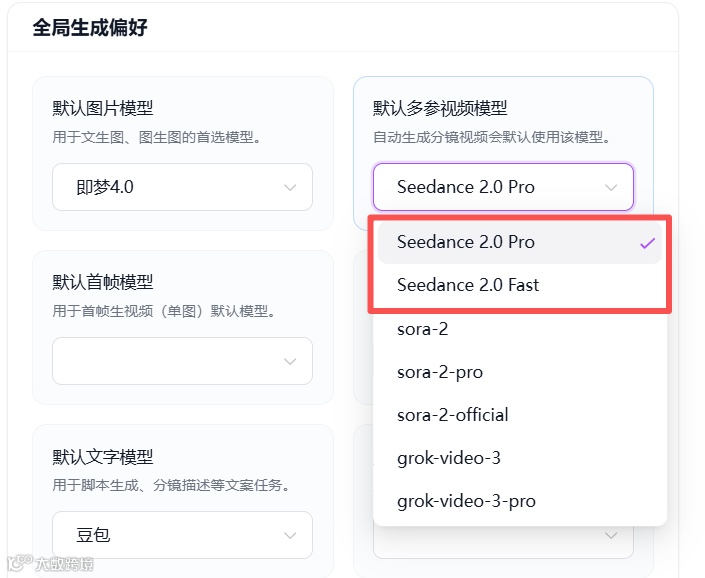Select sora-2-pro from the dropdown list
This screenshot has width=705, height=578.
point(440,372)
